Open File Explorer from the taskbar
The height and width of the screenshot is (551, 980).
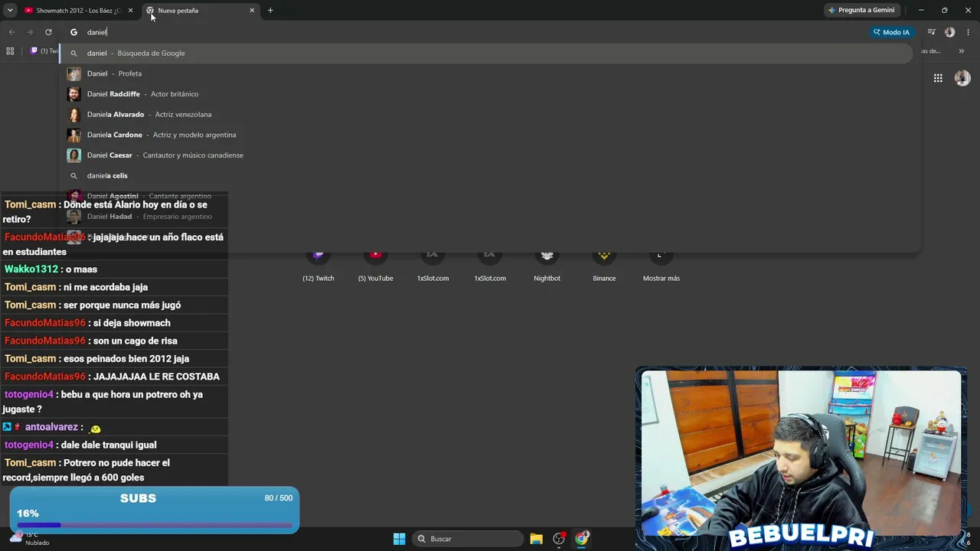coord(536,539)
